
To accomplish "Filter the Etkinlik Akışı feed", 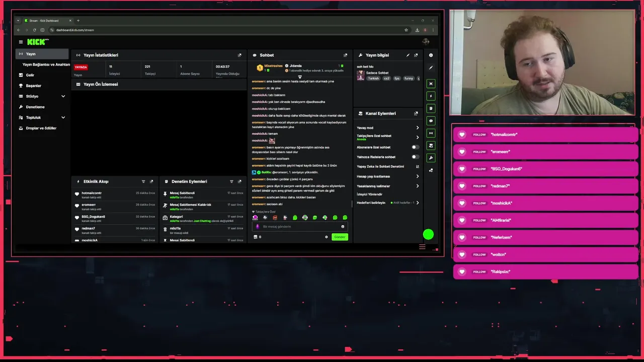I will tap(143, 182).
